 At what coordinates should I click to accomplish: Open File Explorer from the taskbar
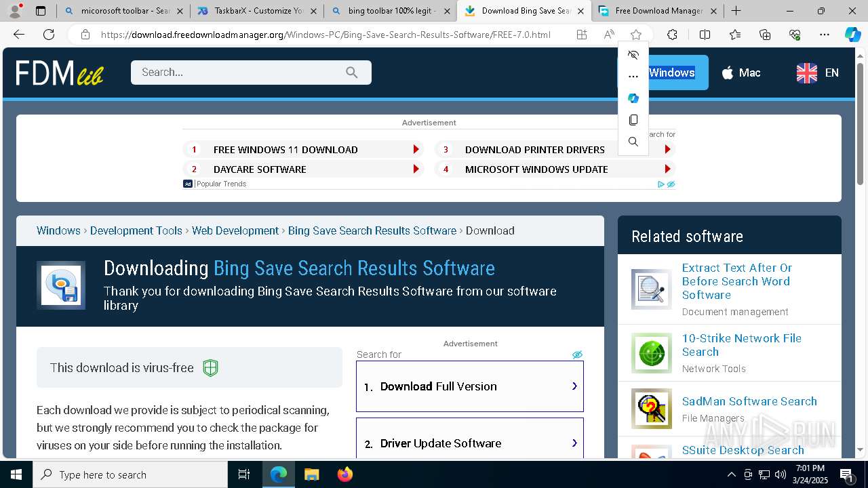[311, 474]
